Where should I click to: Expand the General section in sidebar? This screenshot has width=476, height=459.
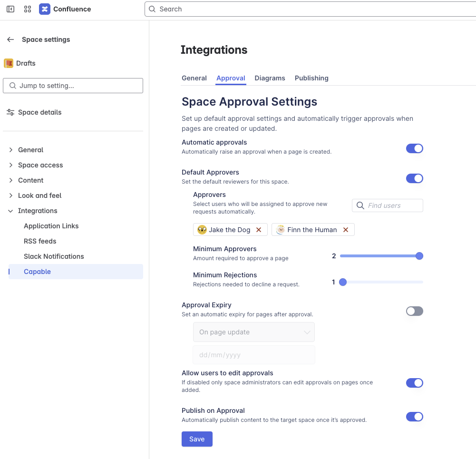click(x=11, y=150)
